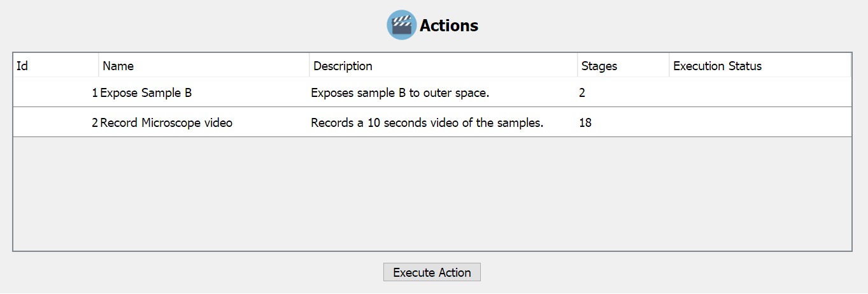Click the Execution Status column header
The width and height of the screenshot is (868, 294).
click(759, 66)
